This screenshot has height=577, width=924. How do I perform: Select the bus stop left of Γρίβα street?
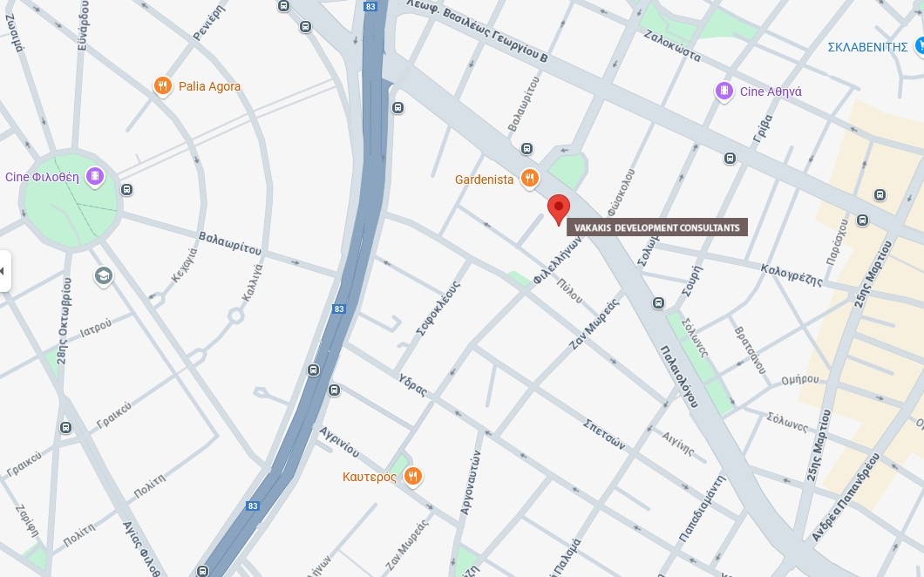coord(730,158)
